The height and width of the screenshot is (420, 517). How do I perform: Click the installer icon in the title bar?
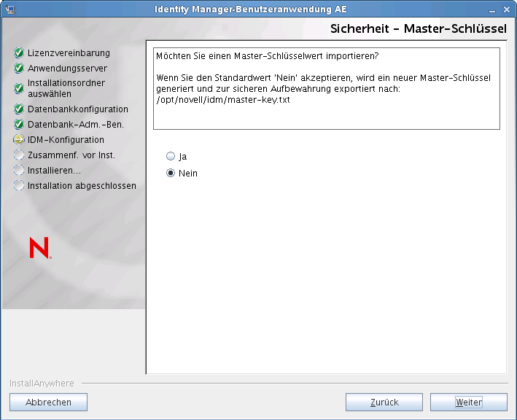10,9
